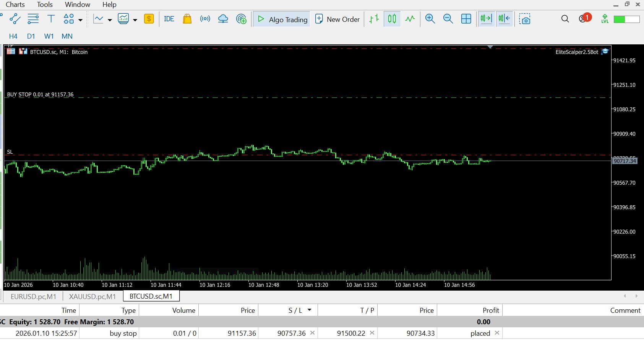Open the Tools menu
Screen dimensions: 644x343
(45, 5)
